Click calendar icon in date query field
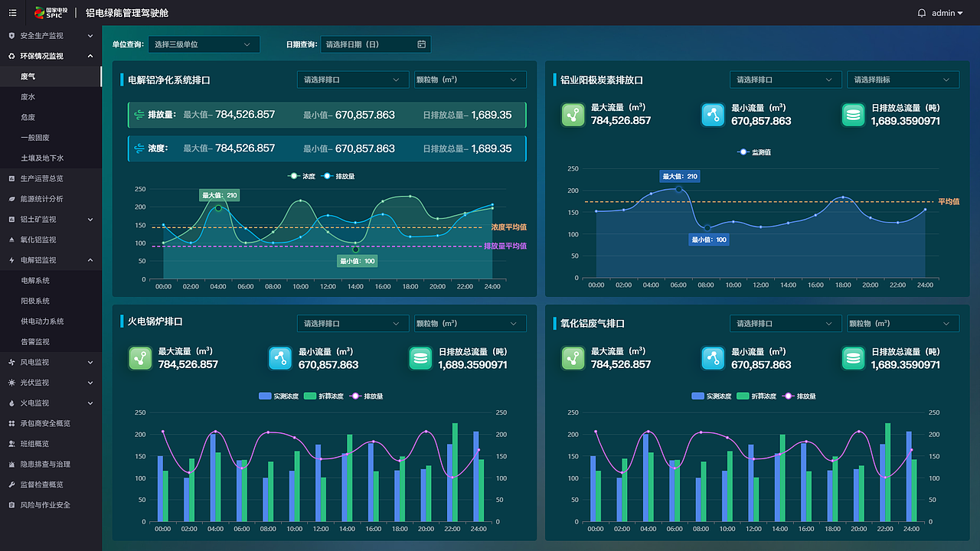The height and width of the screenshot is (551, 980). click(x=421, y=44)
